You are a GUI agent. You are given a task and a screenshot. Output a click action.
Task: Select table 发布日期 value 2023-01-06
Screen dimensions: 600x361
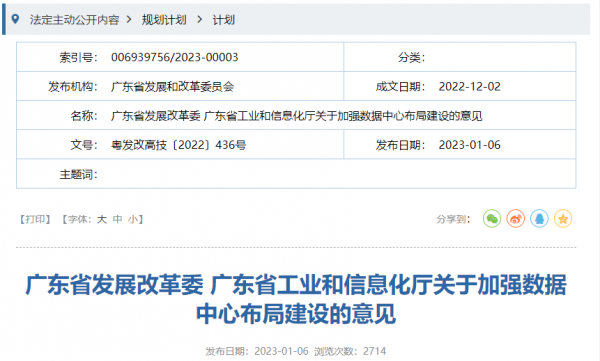[470, 145]
